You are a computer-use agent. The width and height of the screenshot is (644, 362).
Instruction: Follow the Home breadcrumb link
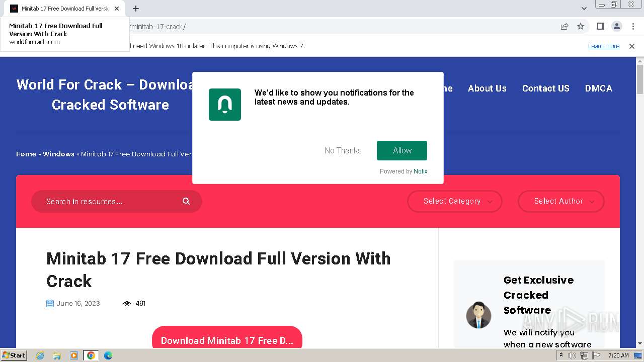[x=26, y=154]
